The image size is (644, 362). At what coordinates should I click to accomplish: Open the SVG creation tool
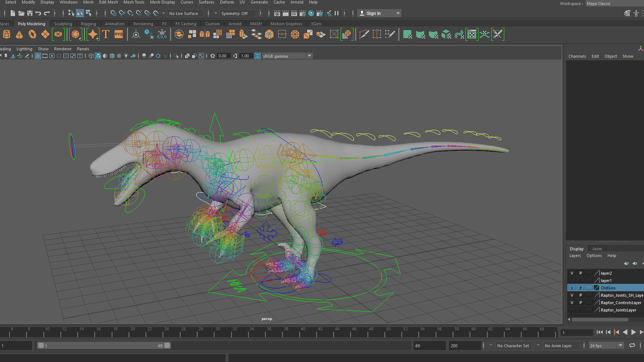pos(118,34)
